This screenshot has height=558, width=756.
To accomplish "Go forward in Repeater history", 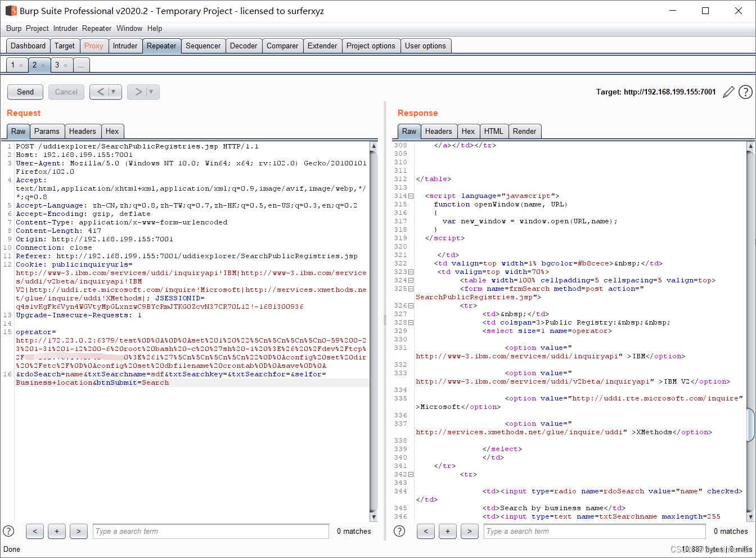I will pyautogui.click(x=138, y=92).
